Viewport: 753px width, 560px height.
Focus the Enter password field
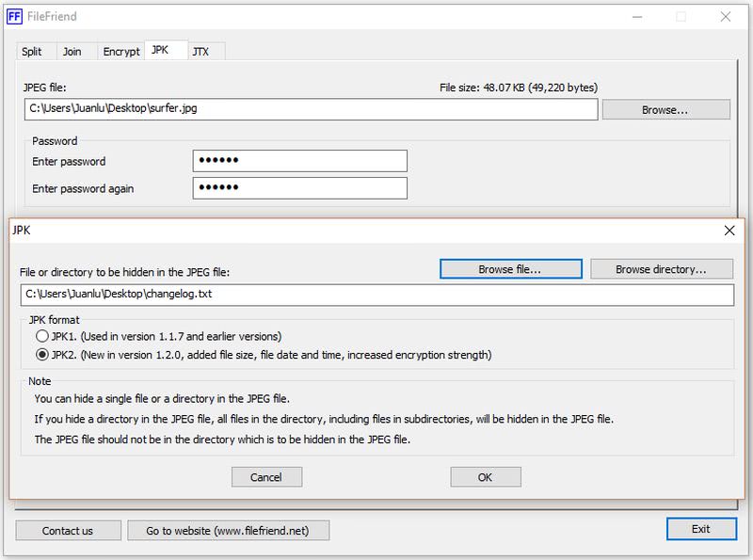click(x=299, y=160)
